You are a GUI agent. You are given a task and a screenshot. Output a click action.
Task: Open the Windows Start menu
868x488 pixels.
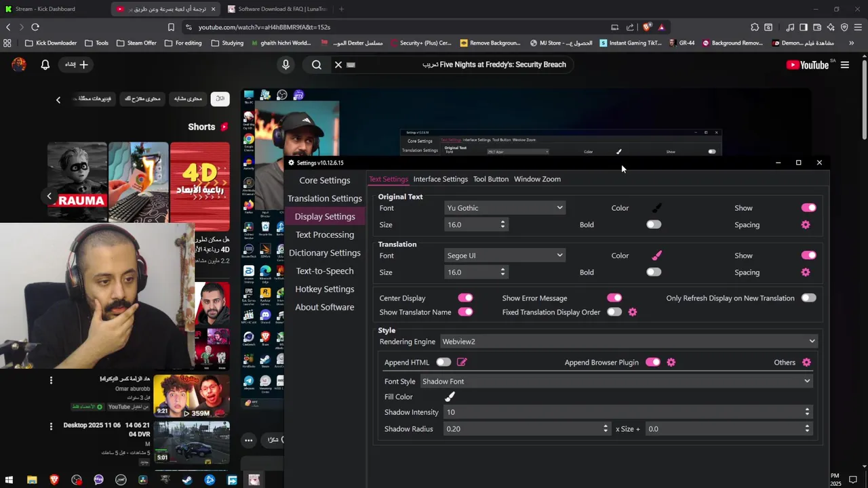[x=9, y=480]
